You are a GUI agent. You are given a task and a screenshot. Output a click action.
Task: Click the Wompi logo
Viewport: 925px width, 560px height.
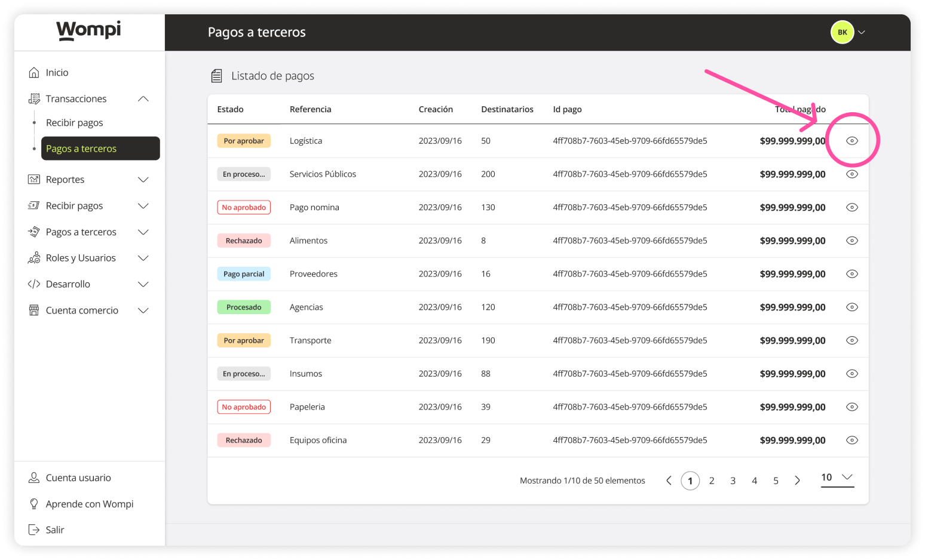88,31
